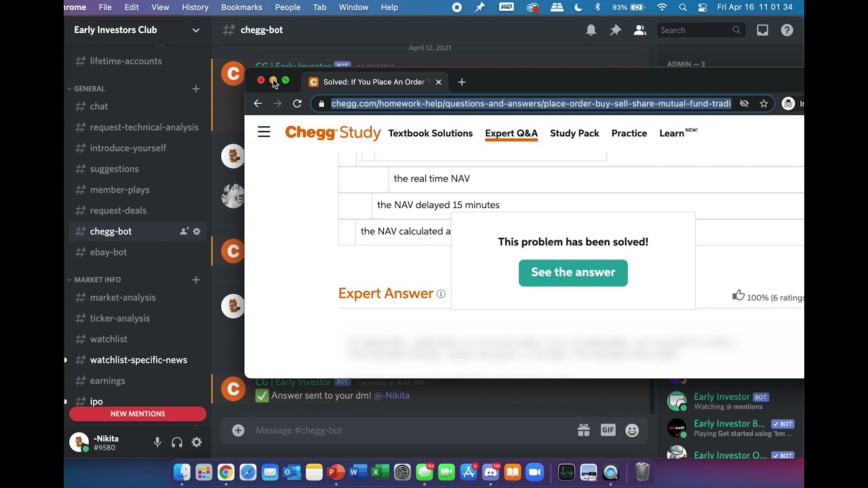Open the Discord gift icon in message bar
This screenshot has height=488, width=868.
click(x=583, y=430)
